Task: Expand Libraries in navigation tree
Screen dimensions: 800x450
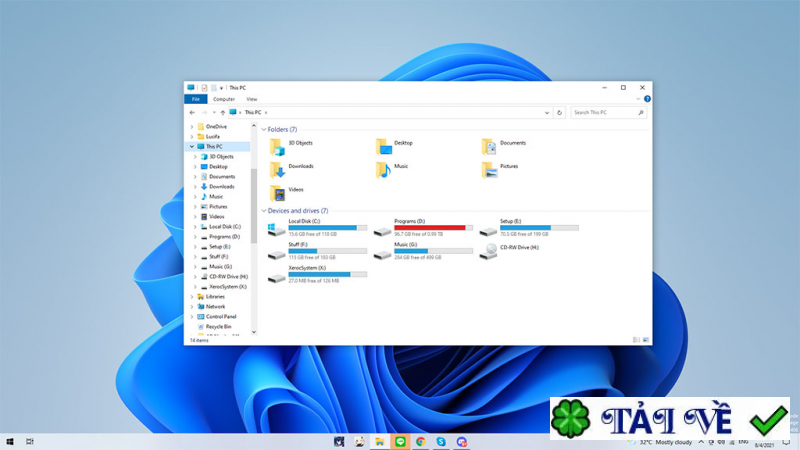Action: tap(192, 296)
